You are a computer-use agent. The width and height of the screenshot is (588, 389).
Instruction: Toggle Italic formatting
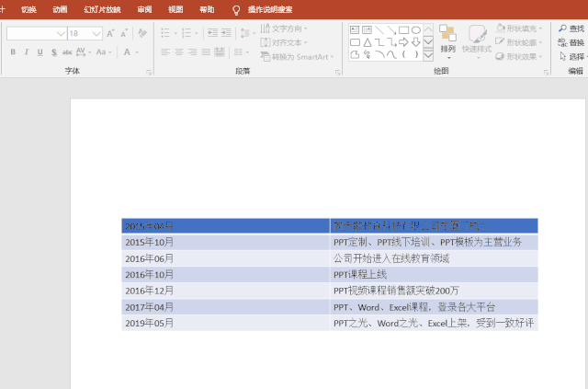(27, 52)
